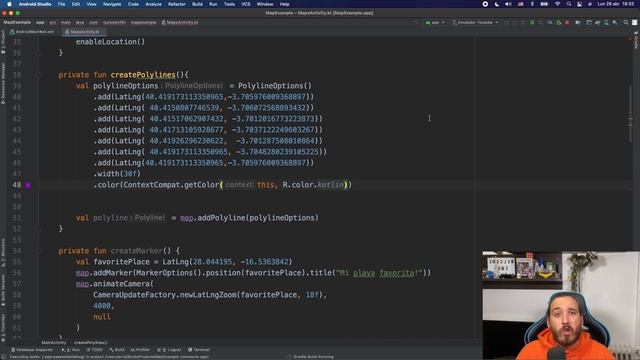Open the Terminal tool window
The width and height of the screenshot is (640, 360).
click(198, 350)
